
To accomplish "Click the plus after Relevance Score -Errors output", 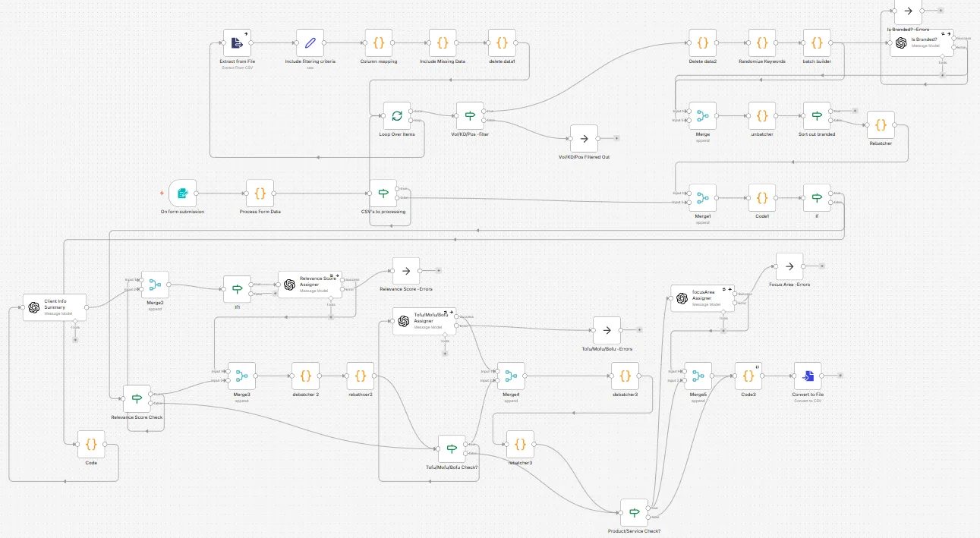I will coord(439,271).
